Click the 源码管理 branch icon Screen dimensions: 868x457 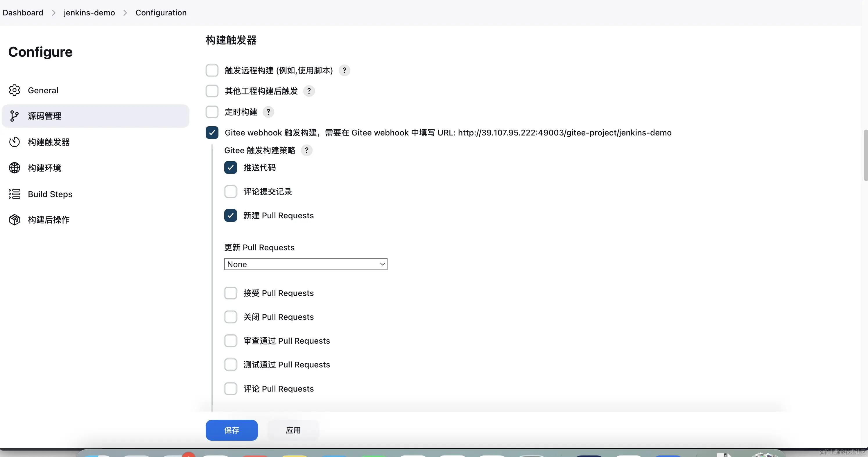tap(15, 116)
